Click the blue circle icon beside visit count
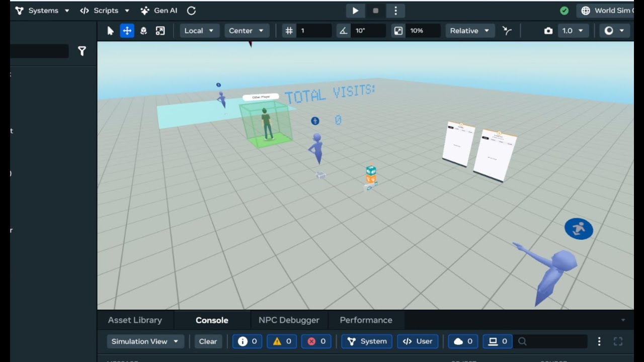The image size is (644, 362). 315,121
